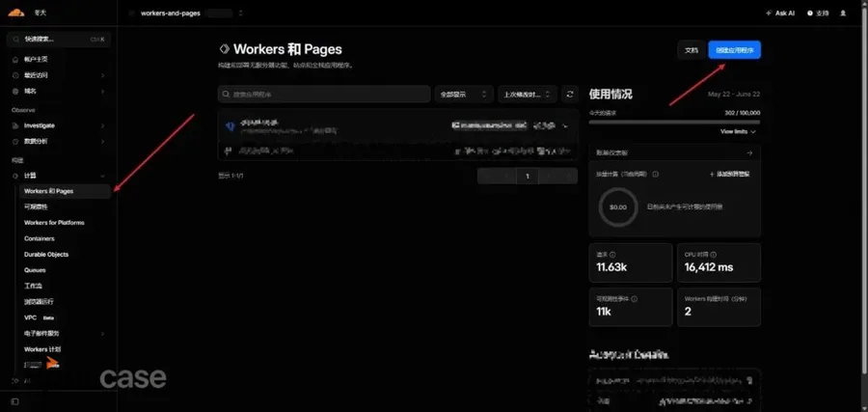The width and height of the screenshot is (868, 412).
Task: Click the 数据分析 analytics icon
Action: (15, 141)
